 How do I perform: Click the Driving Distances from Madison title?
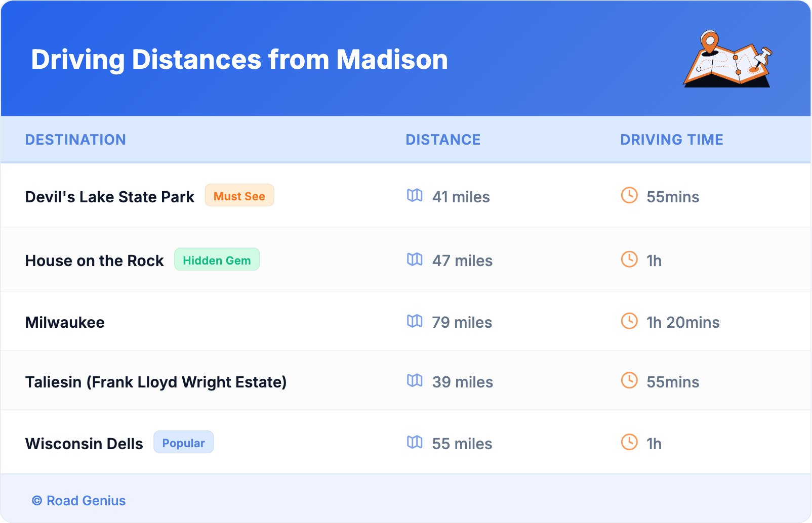coord(239,60)
